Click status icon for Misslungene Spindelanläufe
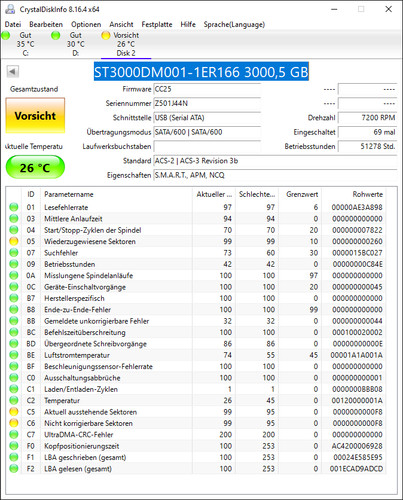The image size is (403, 500). click(14, 275)
